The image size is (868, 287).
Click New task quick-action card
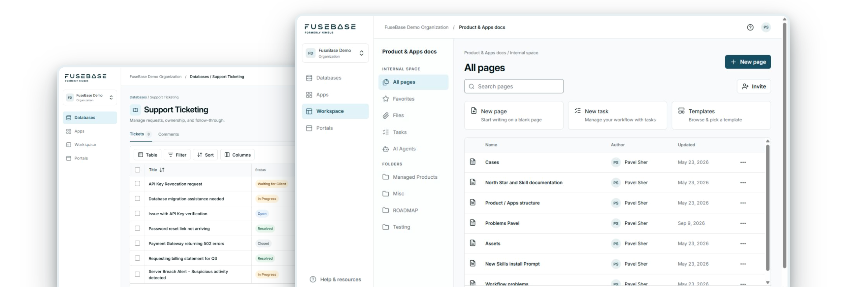(x=617, y=115)
